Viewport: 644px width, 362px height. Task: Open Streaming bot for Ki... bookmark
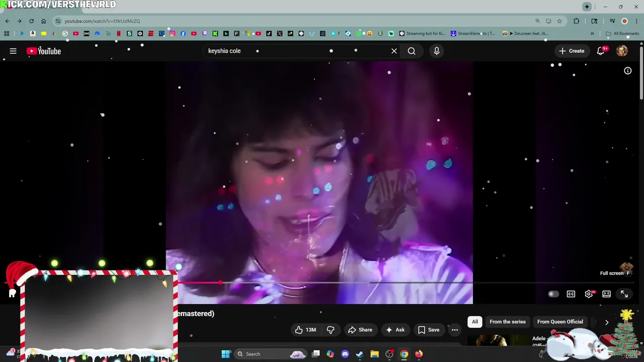[422, 34]
